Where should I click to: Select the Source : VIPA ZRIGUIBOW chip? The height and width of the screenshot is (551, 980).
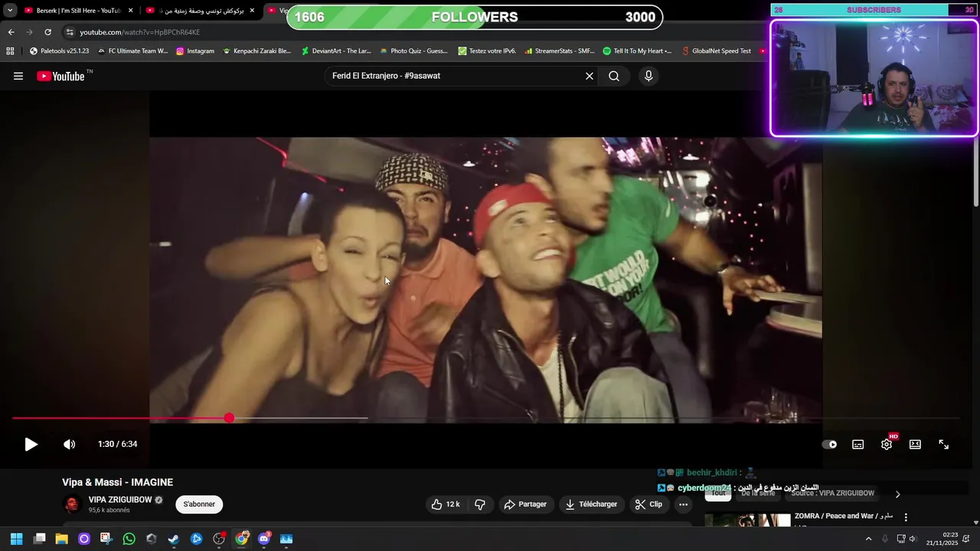pos(833,494)
